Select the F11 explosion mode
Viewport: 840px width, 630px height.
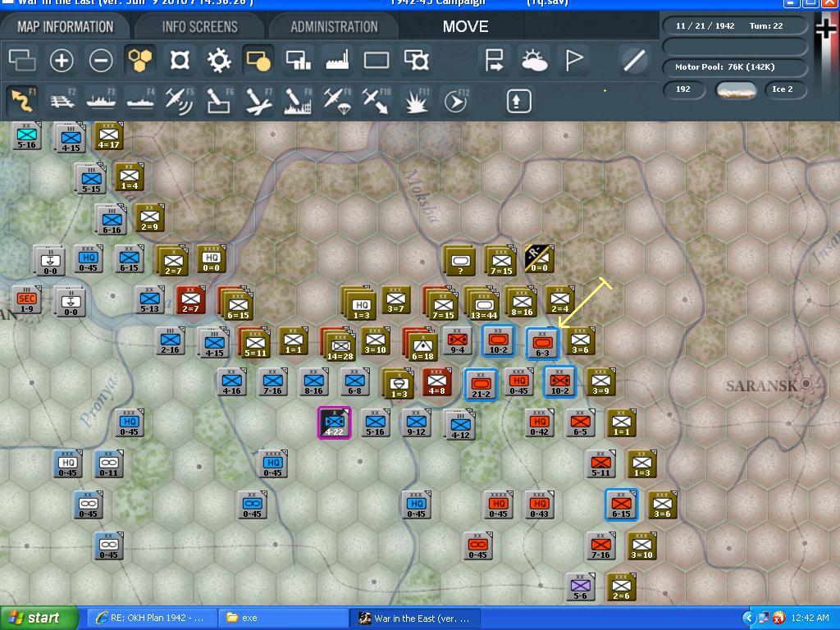click(416, 101)
